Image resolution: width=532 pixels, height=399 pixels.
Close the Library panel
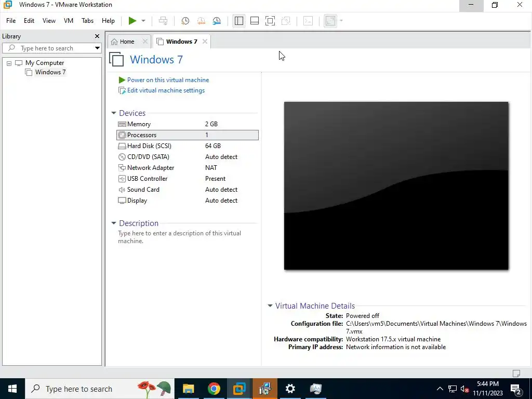tap(97, 36)
